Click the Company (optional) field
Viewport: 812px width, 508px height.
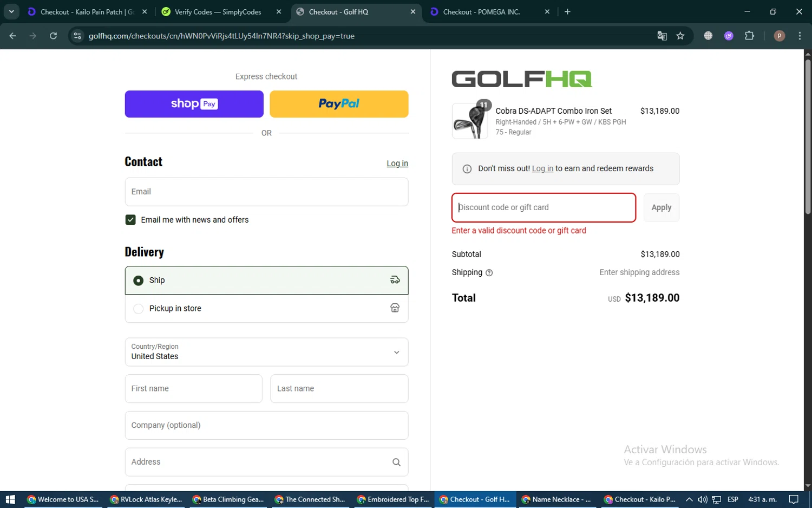(x=266, y=425)
